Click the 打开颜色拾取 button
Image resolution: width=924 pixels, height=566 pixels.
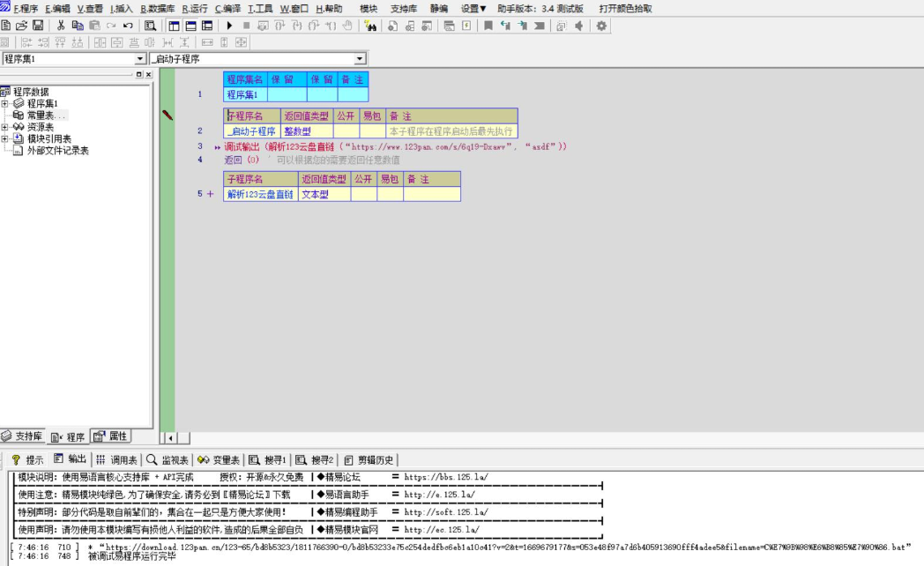tap(625, 8)
